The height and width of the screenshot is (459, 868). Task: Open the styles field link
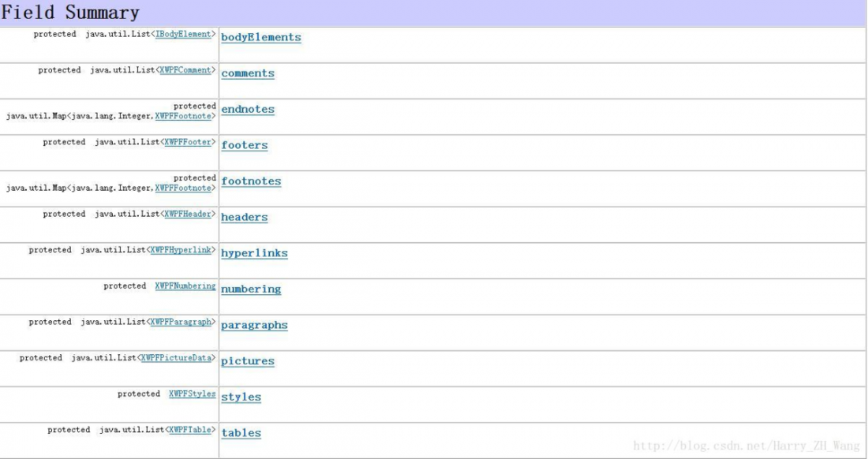coord(241,397)
